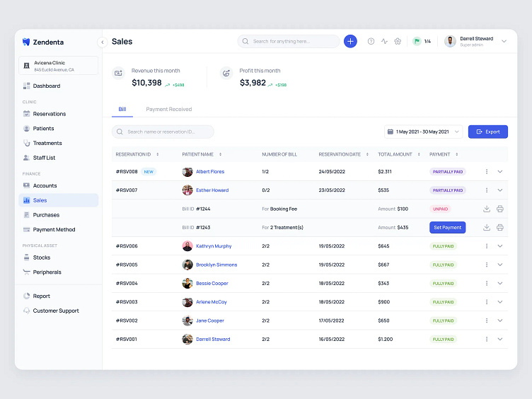The height and width of the screenshot is (399, 532).
Task: Sort by Reservation ID column
Action: point(158,154)
